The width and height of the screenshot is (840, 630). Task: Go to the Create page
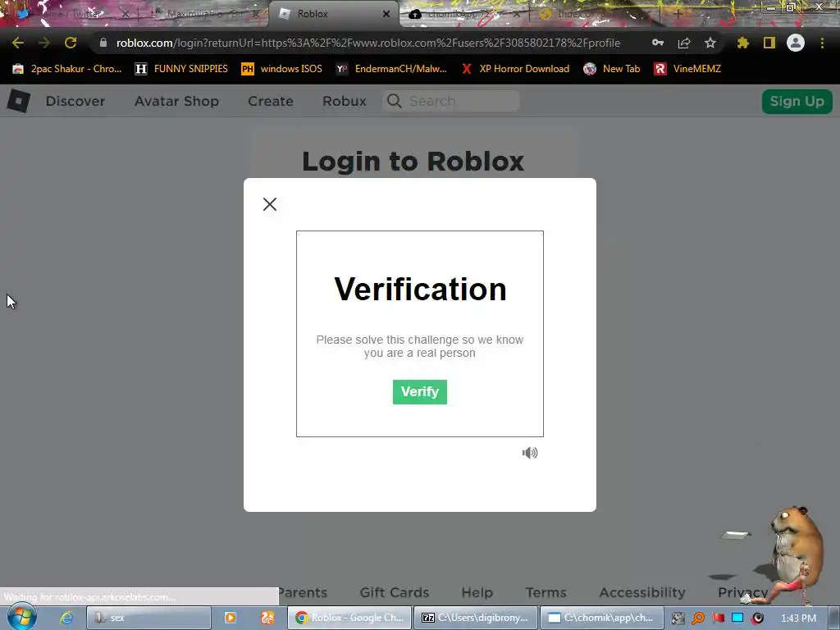coord(271,101)
